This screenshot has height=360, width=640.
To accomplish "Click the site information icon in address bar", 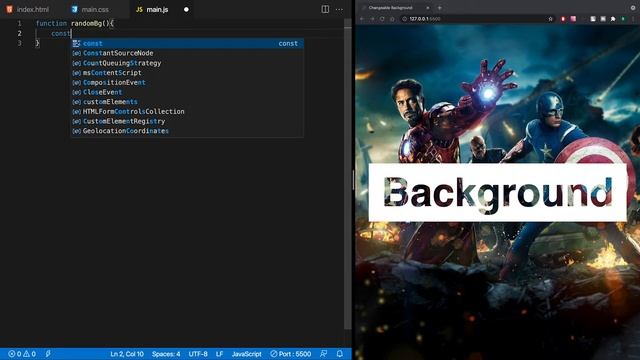I will [x=404, y=19].
